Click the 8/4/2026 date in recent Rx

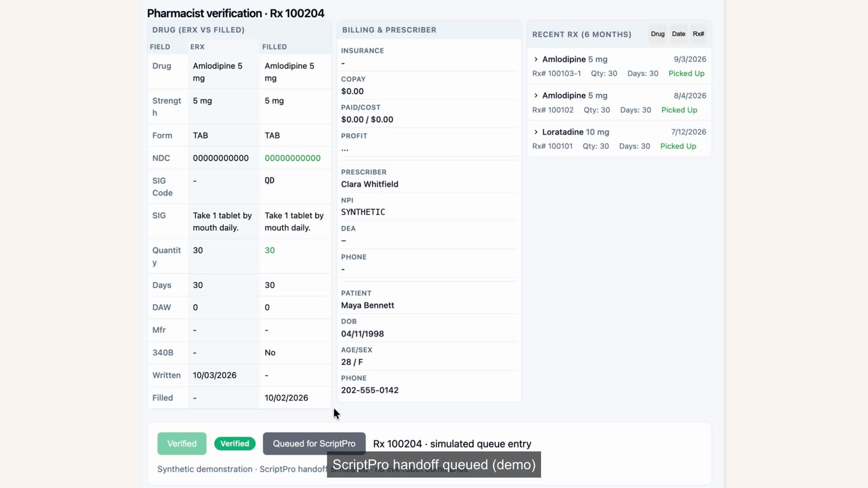690,96
